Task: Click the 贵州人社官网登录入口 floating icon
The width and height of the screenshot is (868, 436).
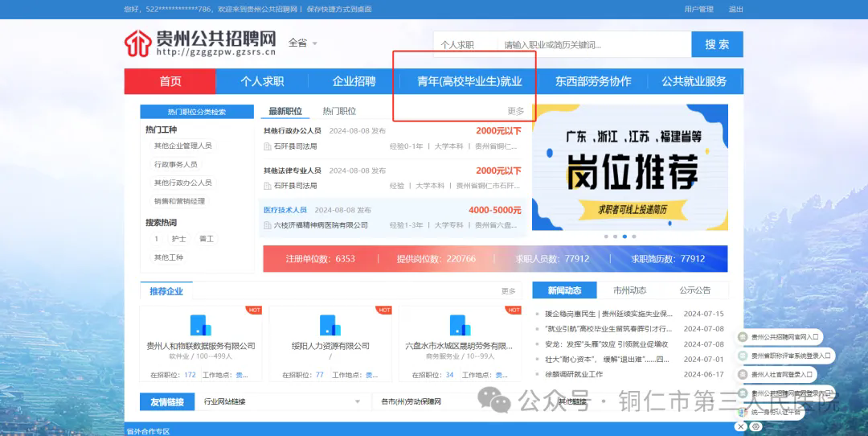Action: (x=743, y=374)
